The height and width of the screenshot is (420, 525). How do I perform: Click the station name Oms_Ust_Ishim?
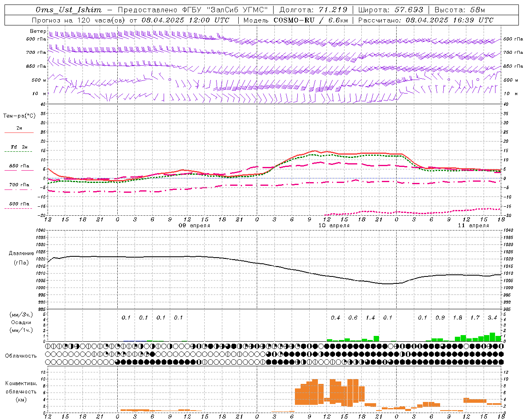click(68, 10)
